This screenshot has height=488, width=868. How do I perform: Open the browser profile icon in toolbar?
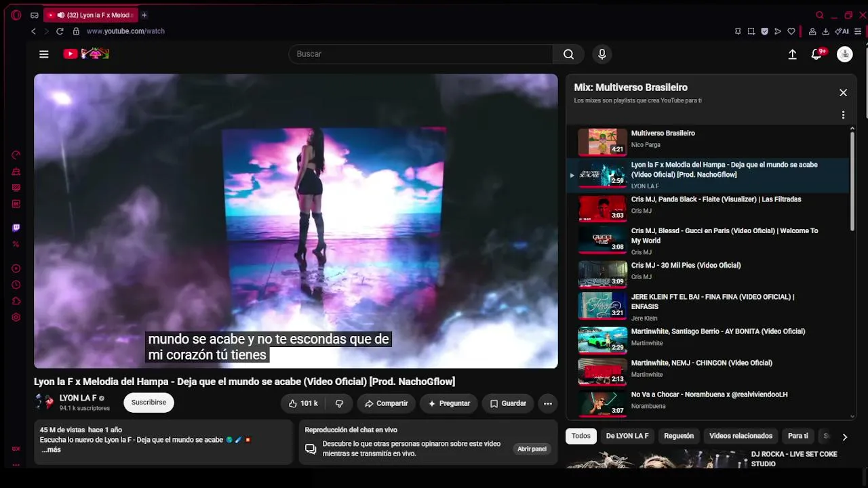[812, 31]
